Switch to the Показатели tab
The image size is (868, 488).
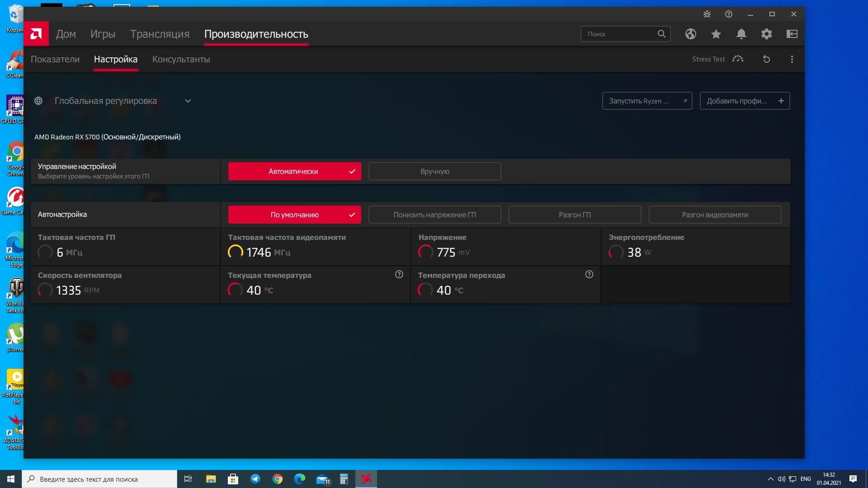[55, 59]
